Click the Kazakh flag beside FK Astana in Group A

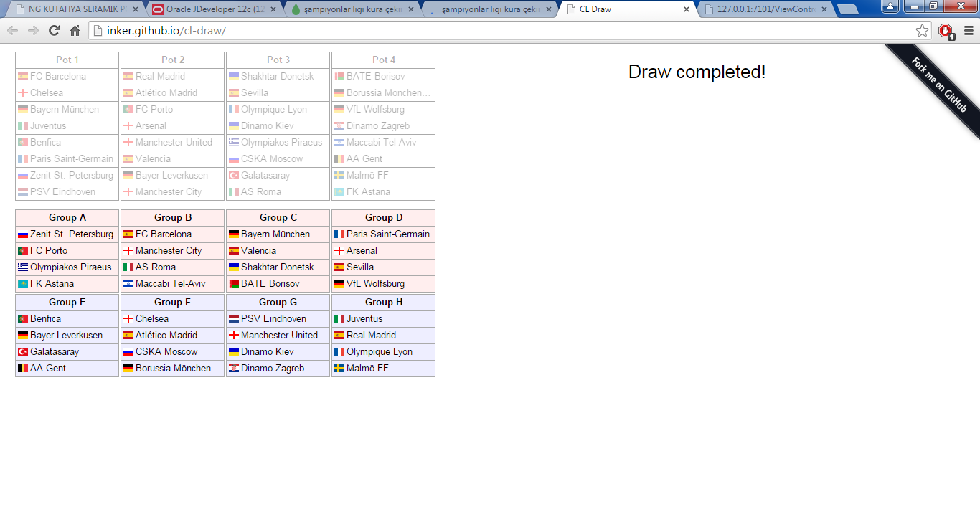tap(23, 284)
